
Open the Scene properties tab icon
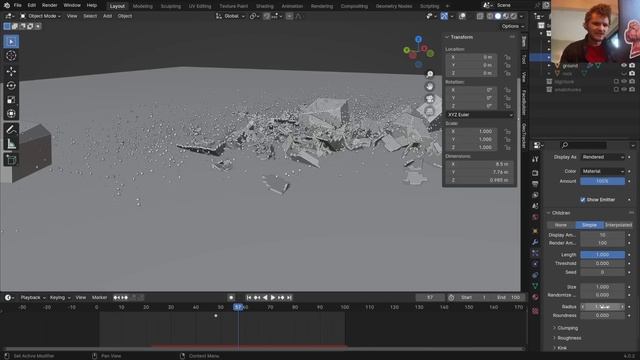pyautogui.click(x=535, y=206)
